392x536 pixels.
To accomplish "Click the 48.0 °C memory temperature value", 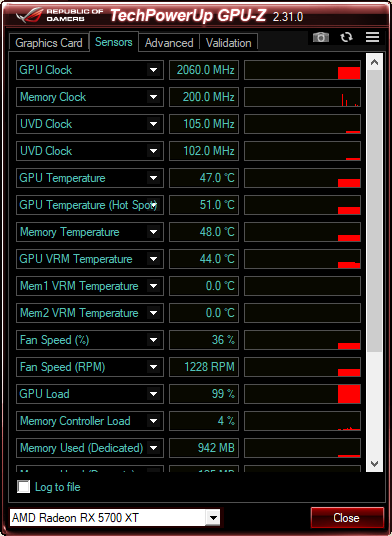I will [204, 232].
